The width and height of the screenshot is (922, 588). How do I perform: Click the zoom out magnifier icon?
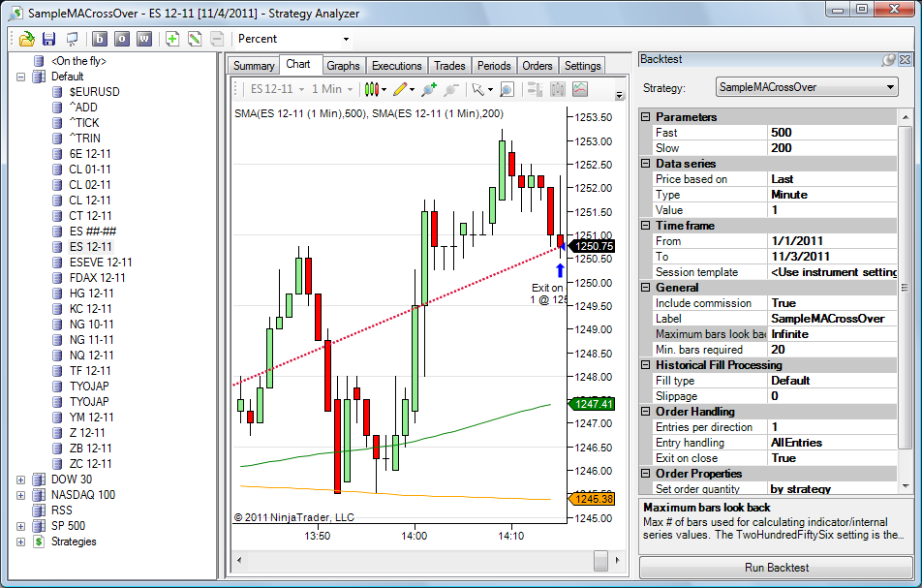[451, 89]
